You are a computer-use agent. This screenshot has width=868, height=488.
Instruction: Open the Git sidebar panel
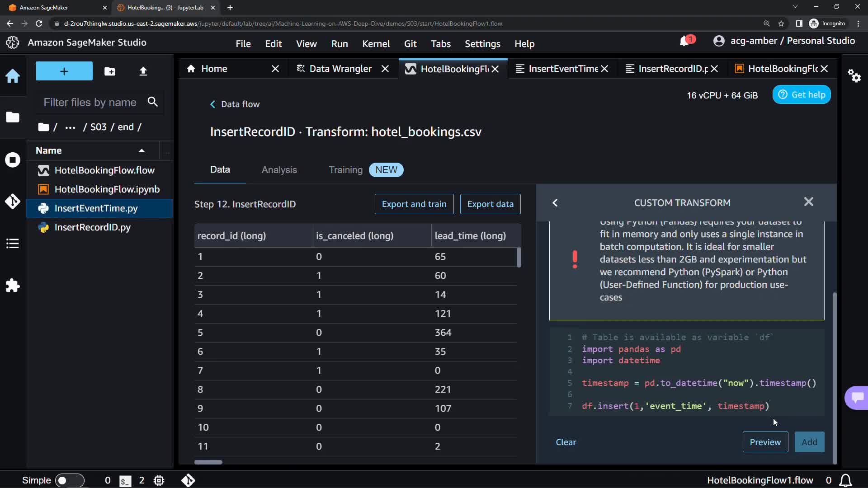[x=13, y=201]
